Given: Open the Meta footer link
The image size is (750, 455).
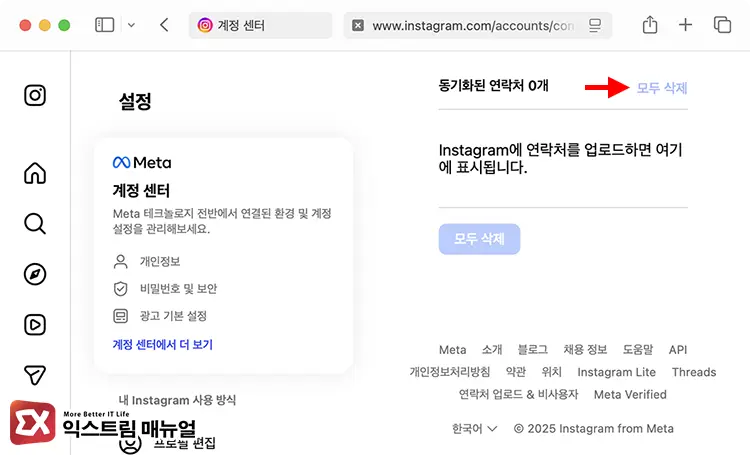Looking at the screenshot, I should pos(452,350).
